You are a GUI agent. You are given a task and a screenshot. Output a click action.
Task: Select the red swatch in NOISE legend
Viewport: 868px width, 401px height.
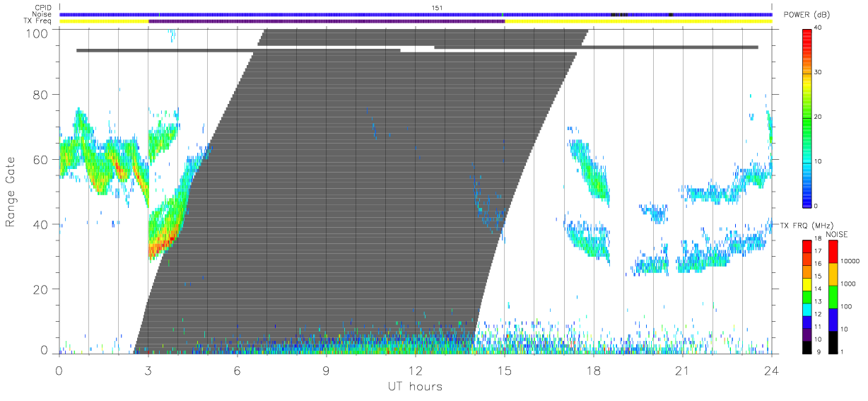[x=833, y=251]
